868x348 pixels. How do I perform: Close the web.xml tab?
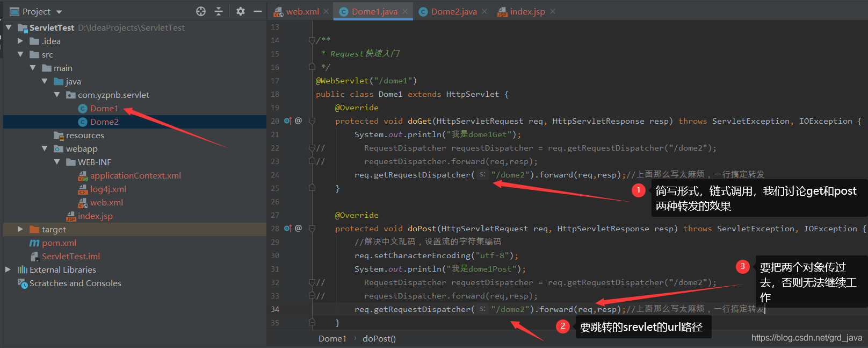[x=326, y=11]
